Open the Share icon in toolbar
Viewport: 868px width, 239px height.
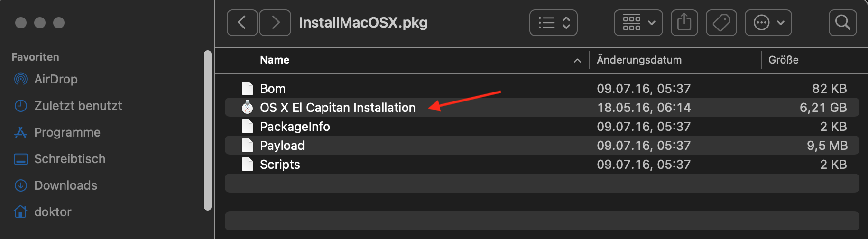(684, 23)
